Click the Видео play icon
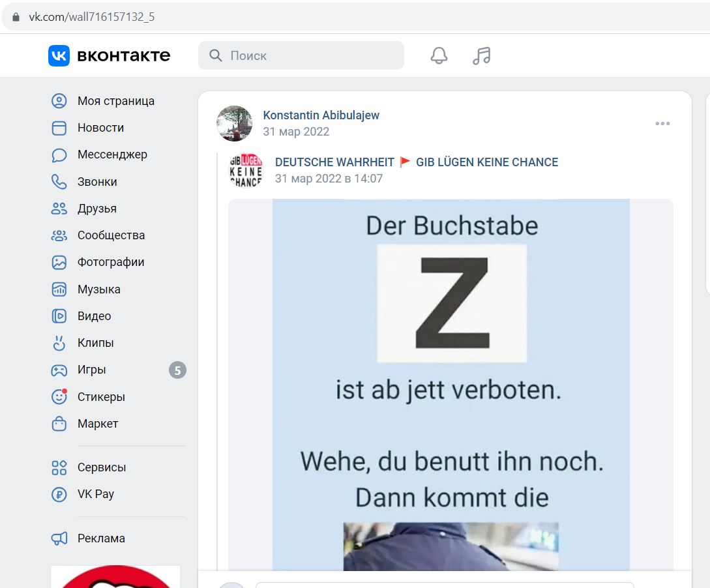This screenshot has width=710, height=588. tap(59, 316)
